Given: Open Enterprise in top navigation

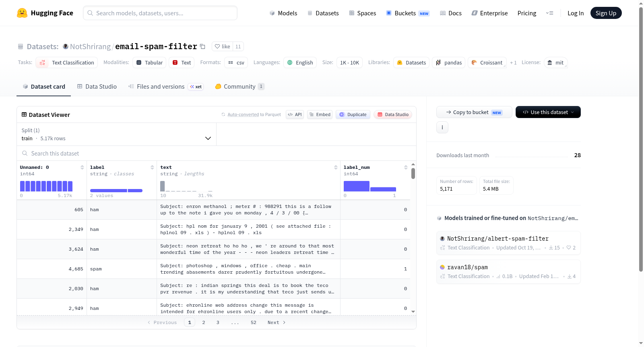Looking at the screenshot, I should point(489,13).
